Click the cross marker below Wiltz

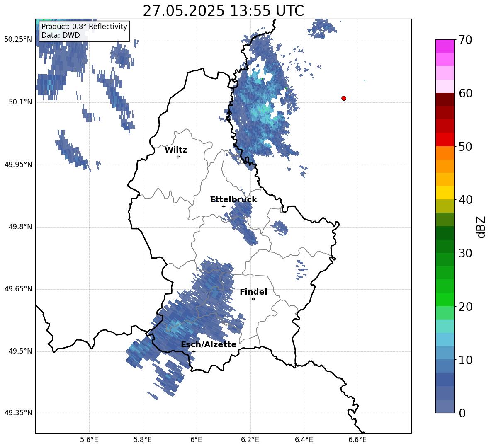(178, 157)
